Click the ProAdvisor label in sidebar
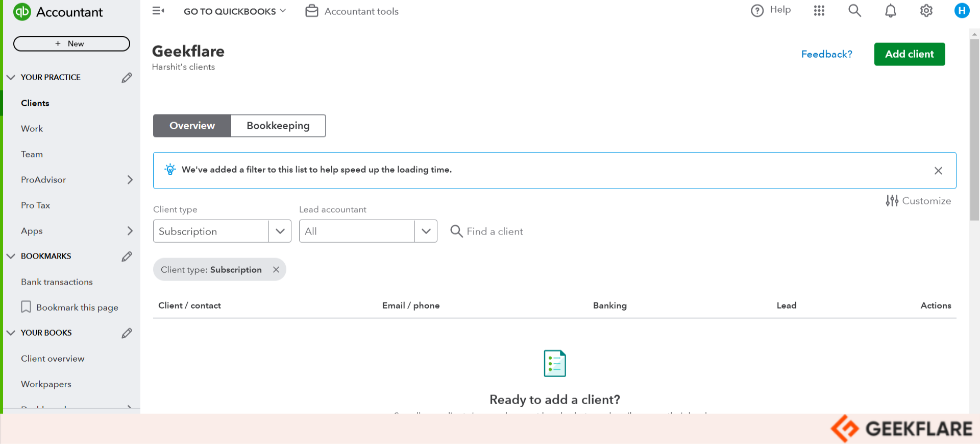The image size is (980, 444). click(43, 180)
